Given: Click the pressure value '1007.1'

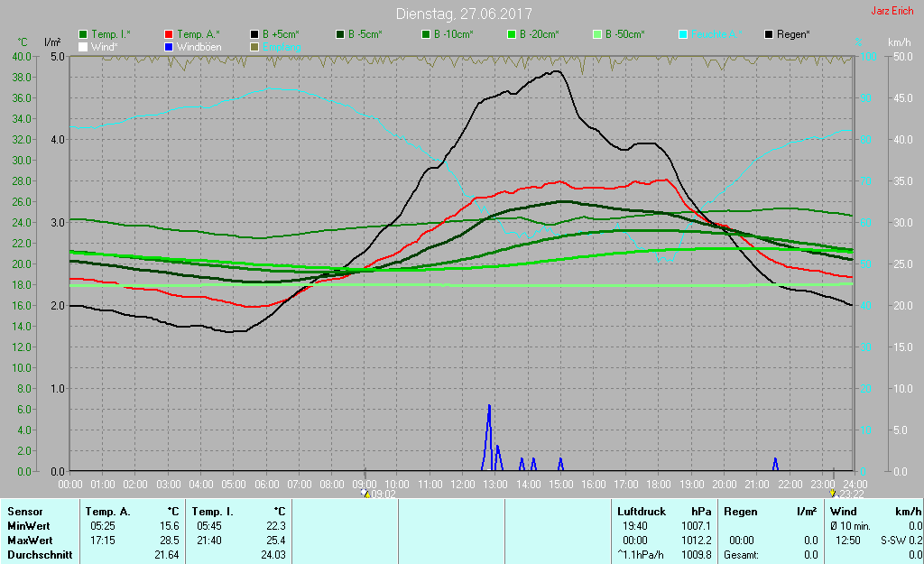Looking at the screenshot, I should [x=697, y=526].
